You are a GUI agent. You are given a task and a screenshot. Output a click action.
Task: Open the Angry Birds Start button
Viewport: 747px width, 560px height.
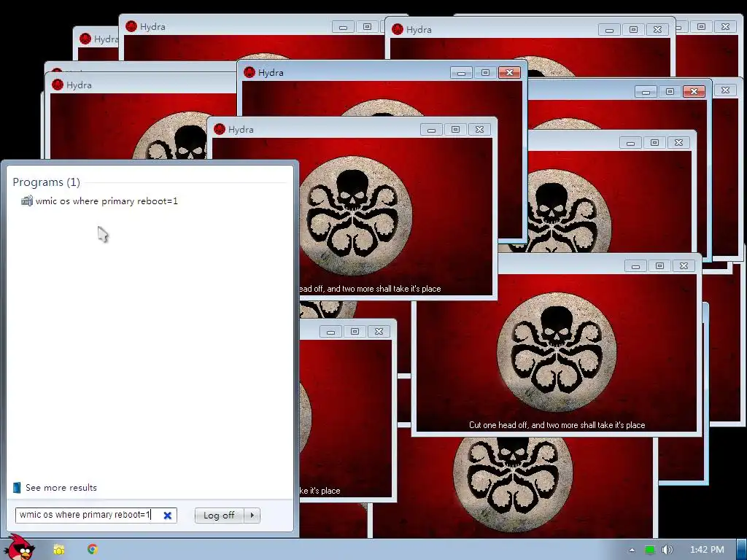click(x=19, y=548)
